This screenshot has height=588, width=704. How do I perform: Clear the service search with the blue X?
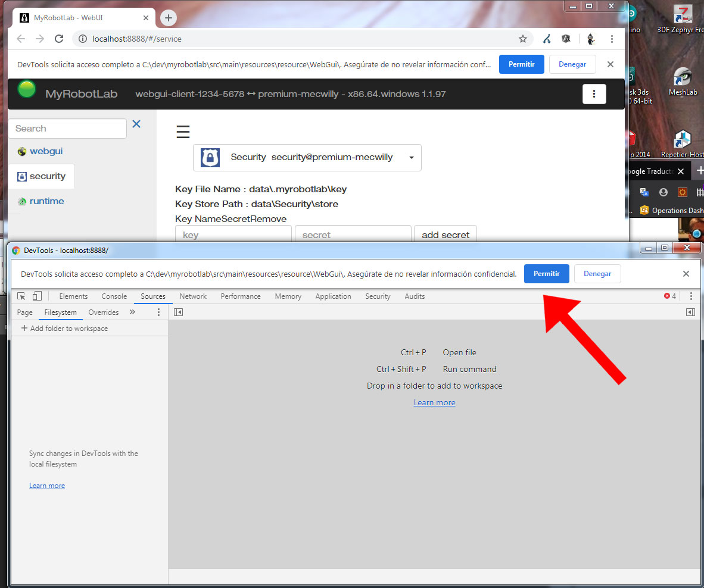[x=136, y=124]
